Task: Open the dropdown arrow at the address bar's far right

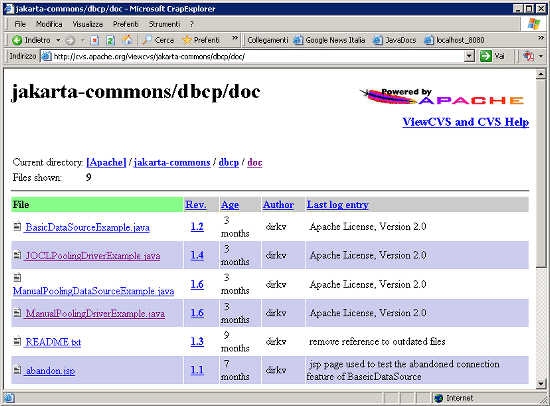Action: [x=541, y=56]
